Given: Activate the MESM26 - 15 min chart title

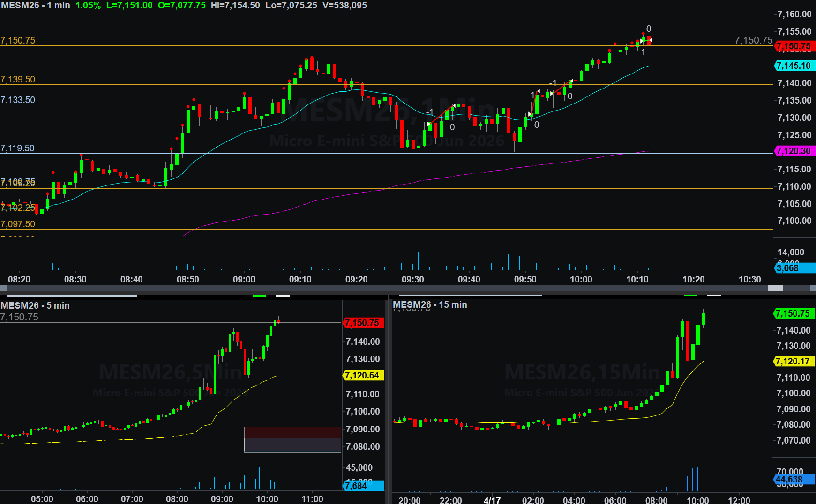Looking at the screenshot, I should pos(430,304).
